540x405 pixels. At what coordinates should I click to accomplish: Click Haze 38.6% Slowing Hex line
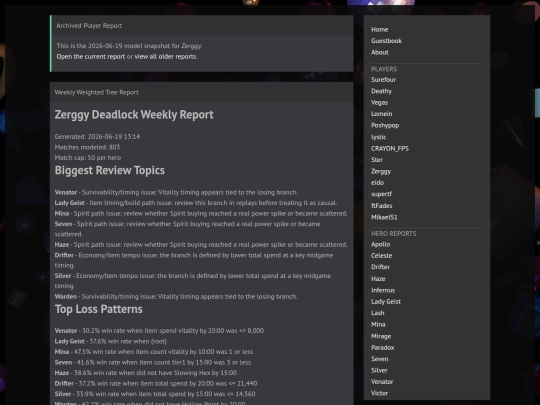click(x=145, y=373)
